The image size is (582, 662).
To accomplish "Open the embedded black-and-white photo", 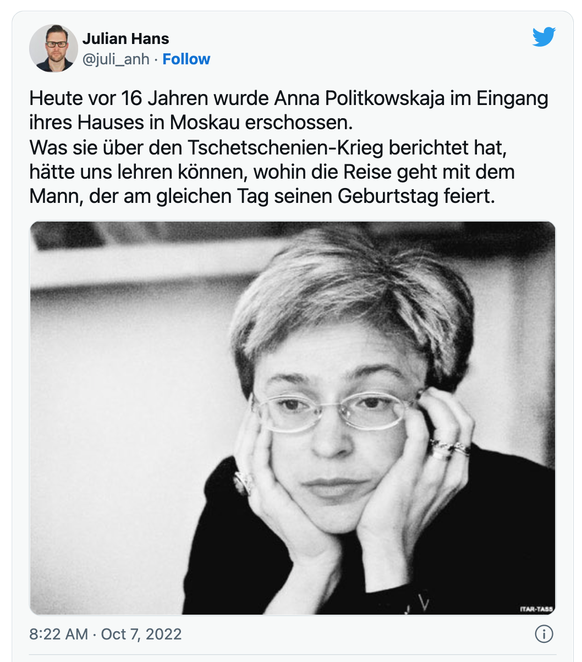I will pos(292,418).
